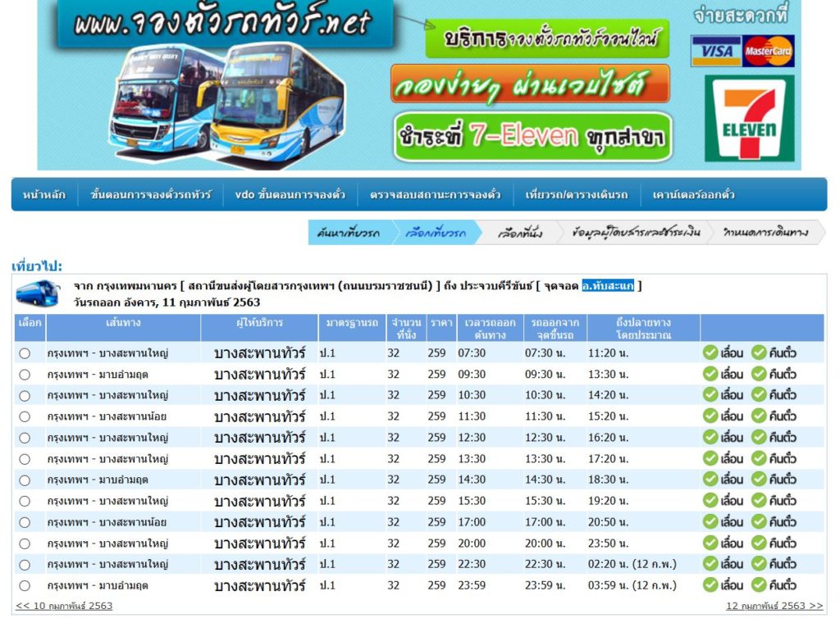Click the MasterCard logo
Screen dimensions: 840x623
pos(769,51)
